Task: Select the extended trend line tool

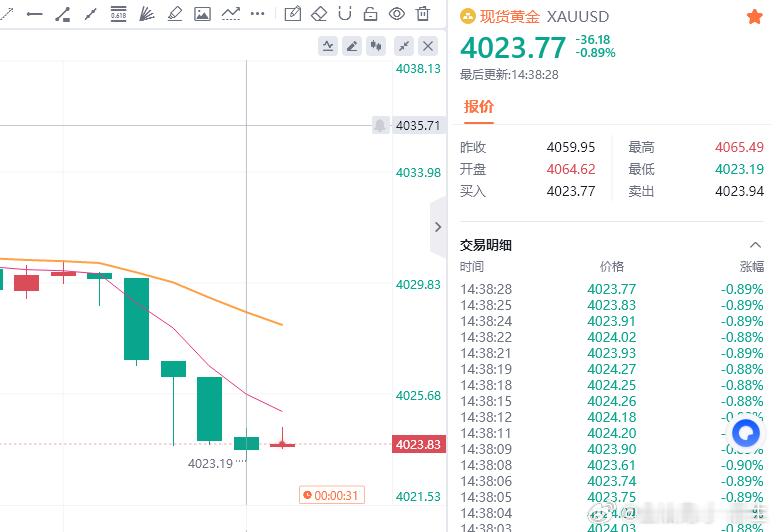Action: pyautogui.click(x=90, y=14)
